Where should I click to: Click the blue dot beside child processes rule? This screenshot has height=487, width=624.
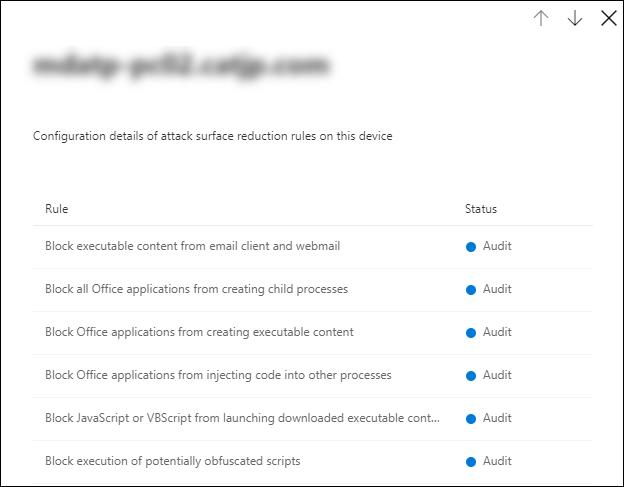[471, 290]
